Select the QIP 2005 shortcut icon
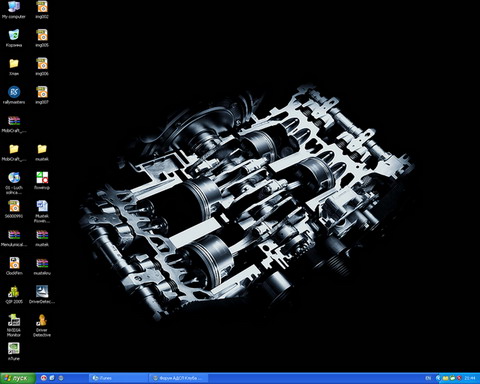This screenshot has width=480, height=384. [x=14, y=295]
